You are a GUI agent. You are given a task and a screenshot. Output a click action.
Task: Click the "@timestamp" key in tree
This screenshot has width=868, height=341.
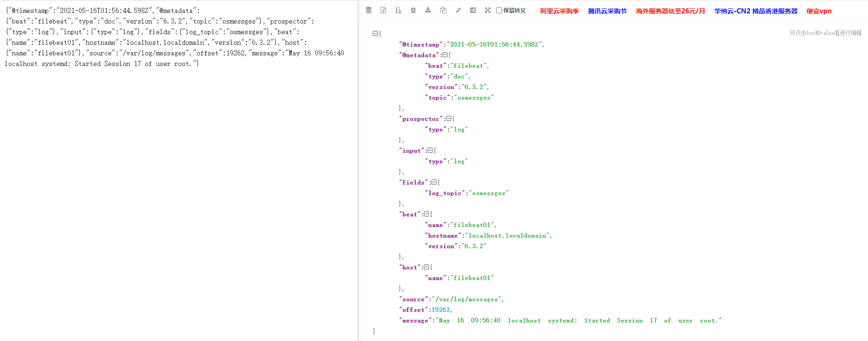[421, 44]
